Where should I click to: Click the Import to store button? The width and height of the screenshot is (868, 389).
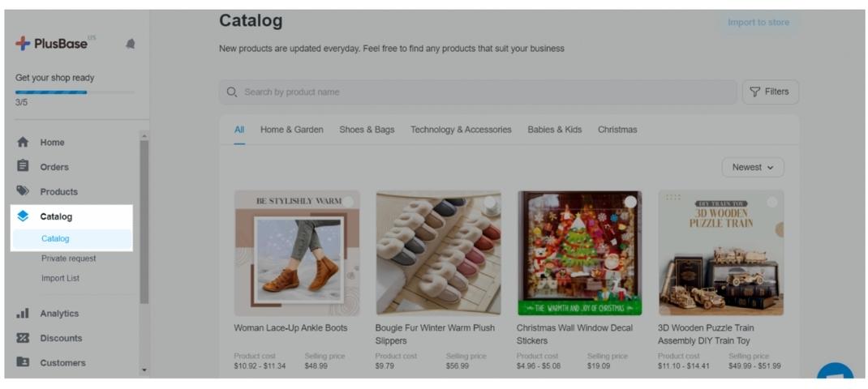pos(758,23)
